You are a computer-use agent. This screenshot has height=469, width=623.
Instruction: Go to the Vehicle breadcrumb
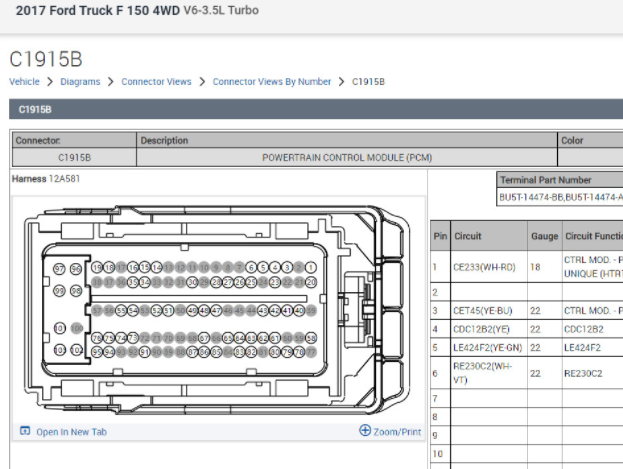(x=24, y=81)
